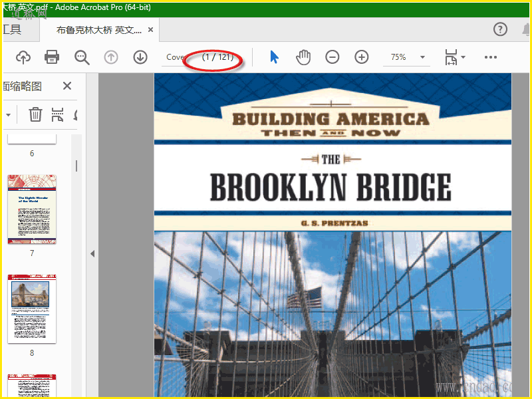
Task: Open the find text magnifier tool
Action: tap(82, 57)
